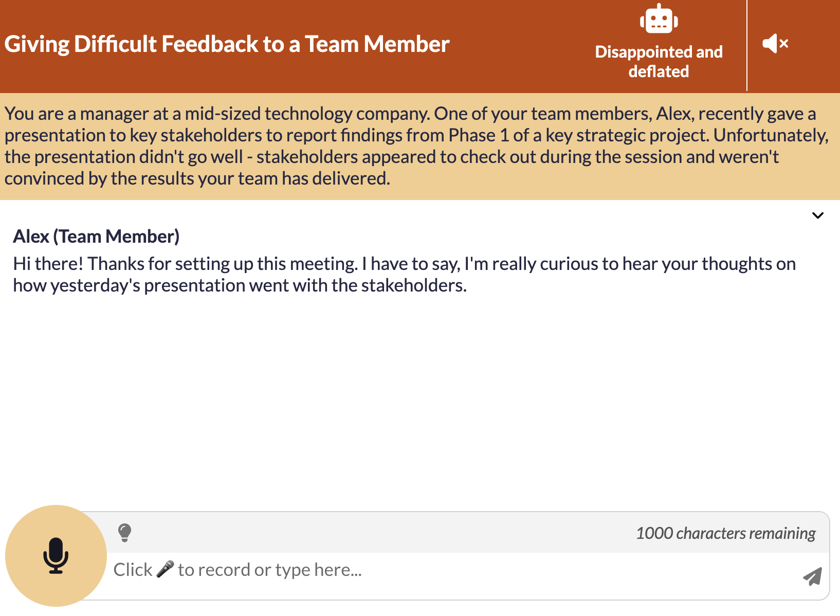Click the small microphone emoji in placeholder
Screen dimensions: 840x616
(x=165, y=569)
